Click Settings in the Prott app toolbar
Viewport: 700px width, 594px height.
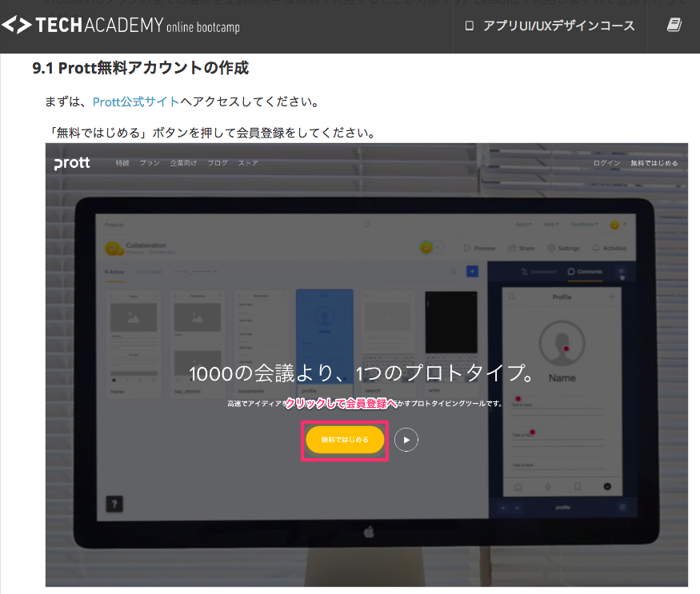point(563,248)
